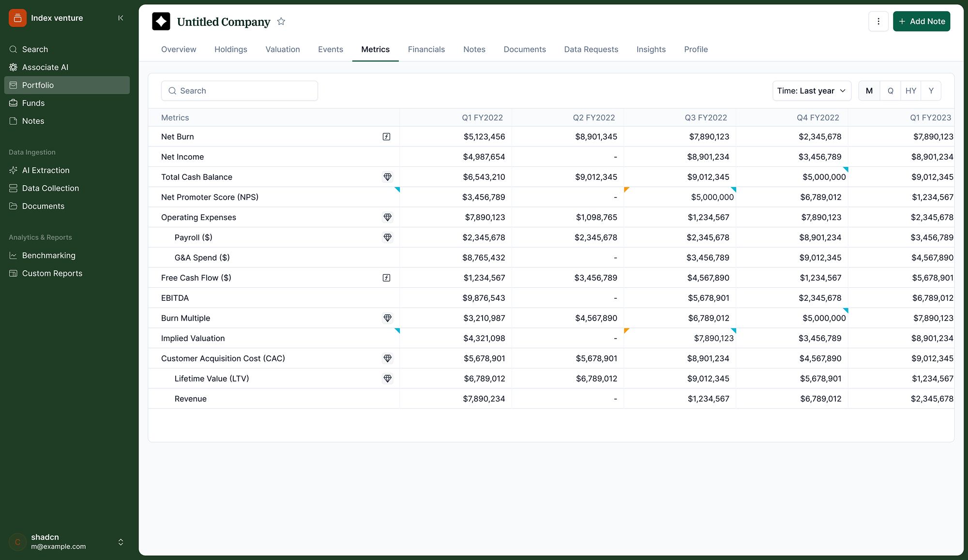
Task: Click the $3,210,987 Burn Multiple cell
Action: 484,318
